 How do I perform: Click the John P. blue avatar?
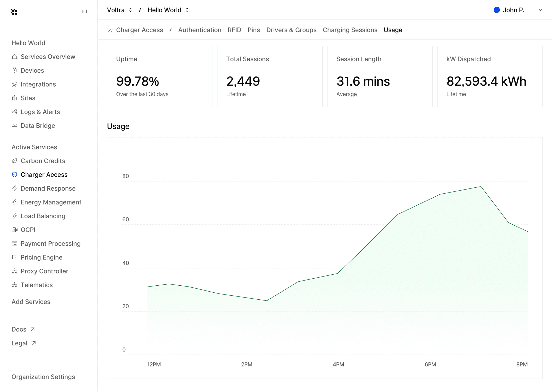pos(496,10)
